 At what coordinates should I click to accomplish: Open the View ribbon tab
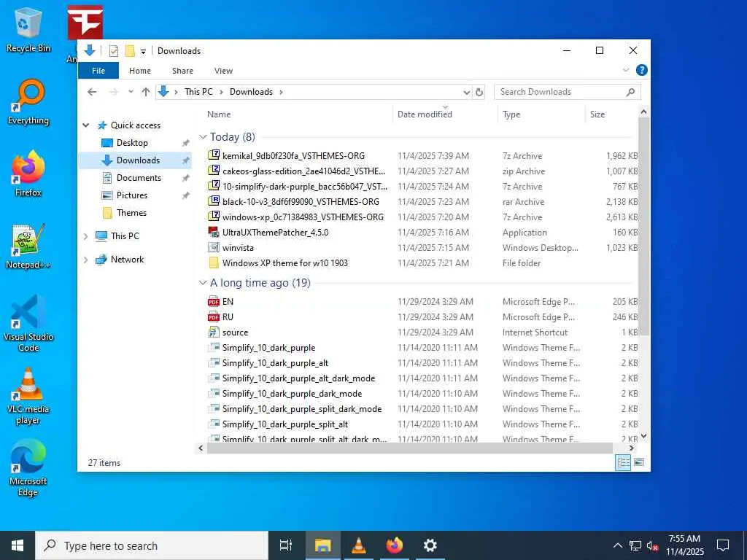223,71
